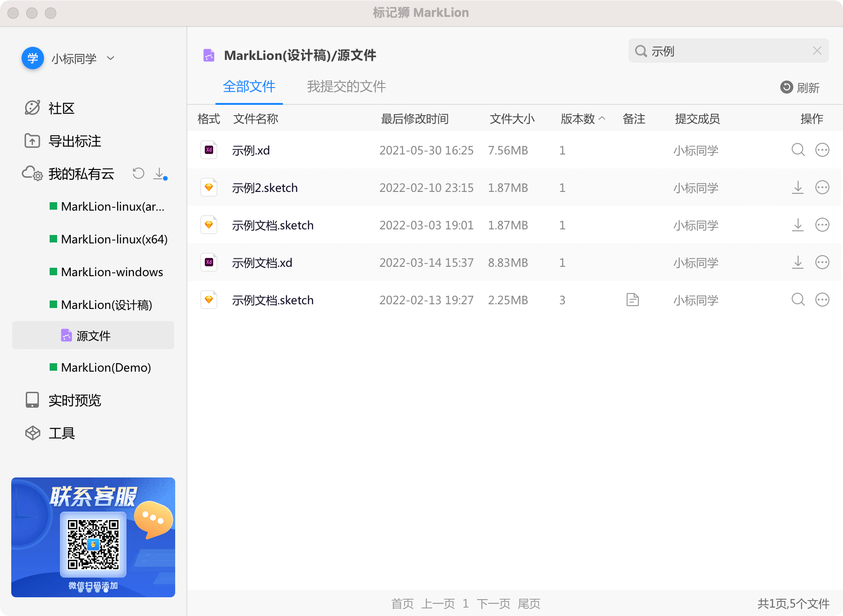
Task: View the note icon on 示例文档.sketch with 3 versions
Action: [x=633, y=300]
